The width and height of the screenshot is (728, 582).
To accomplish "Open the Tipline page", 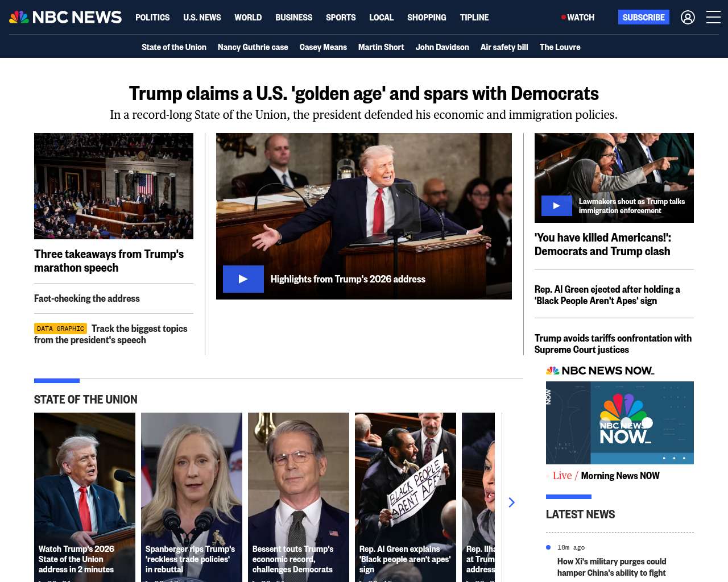I will (474, 18).
